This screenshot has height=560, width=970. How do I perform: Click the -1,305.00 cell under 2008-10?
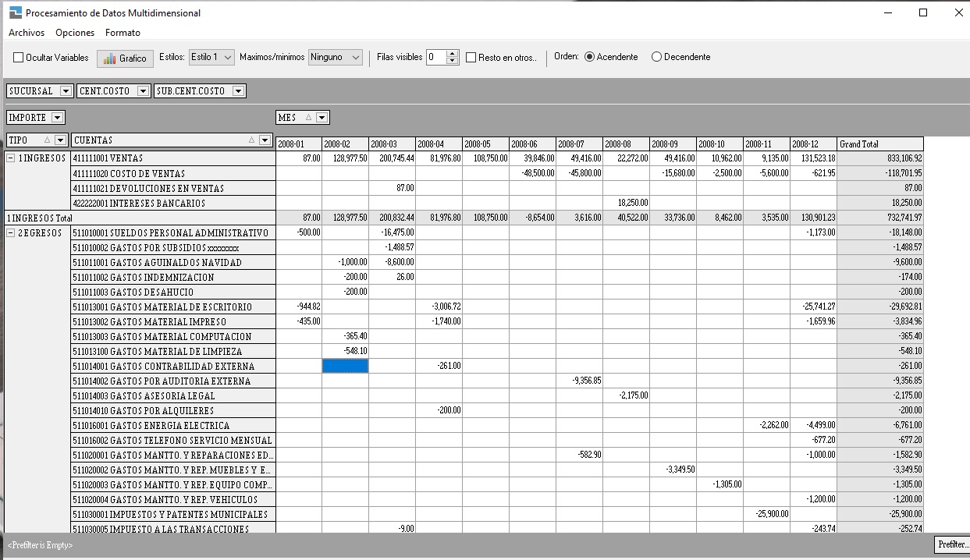[720, 485]
